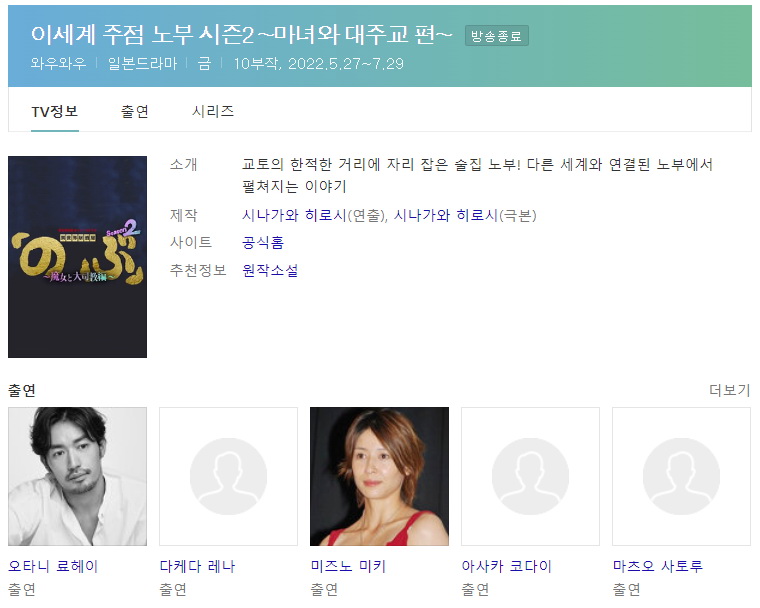Expand cast list with 더보기
This screenshot has width=760, height=608.
(729, 390)
